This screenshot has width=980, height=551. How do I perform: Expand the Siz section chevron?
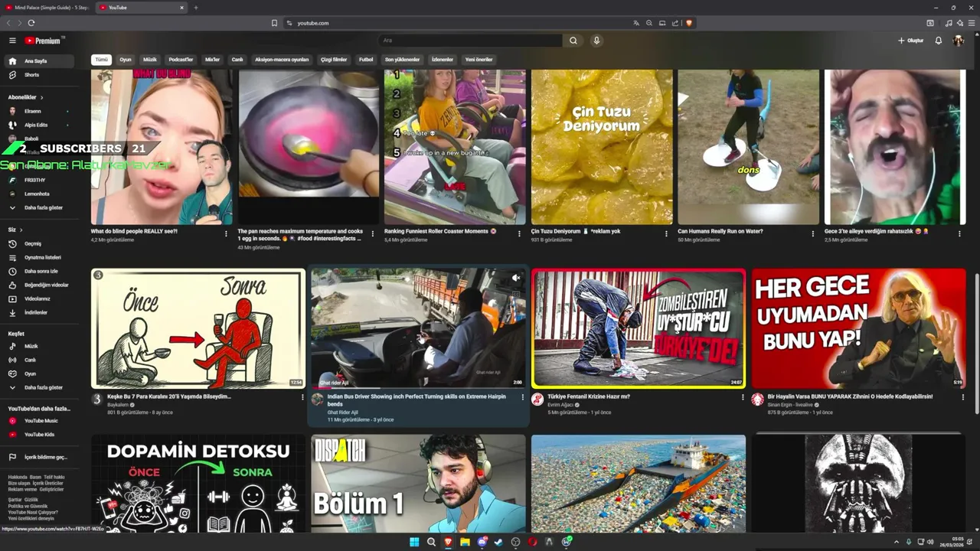click(x=21, y=230)
